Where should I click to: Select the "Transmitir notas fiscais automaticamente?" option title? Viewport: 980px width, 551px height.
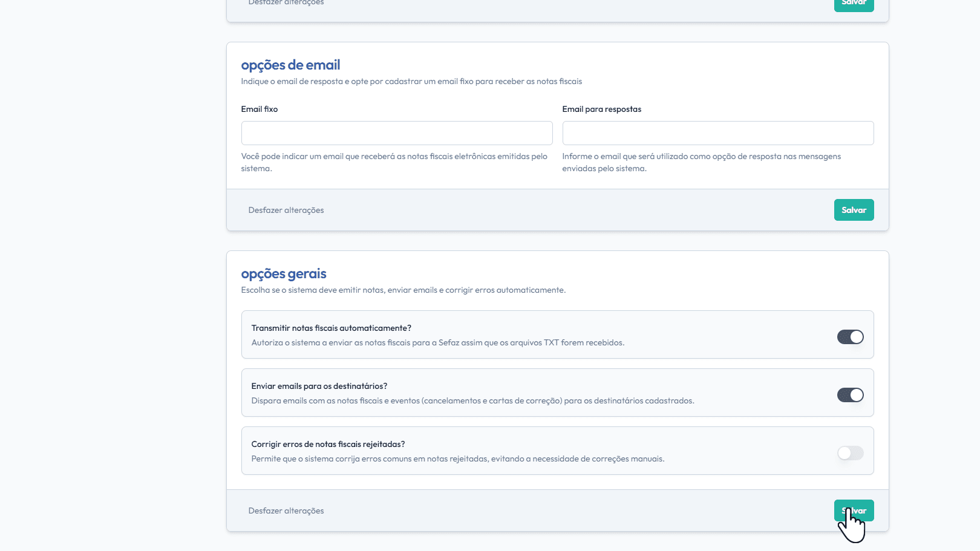click(331, 328)
